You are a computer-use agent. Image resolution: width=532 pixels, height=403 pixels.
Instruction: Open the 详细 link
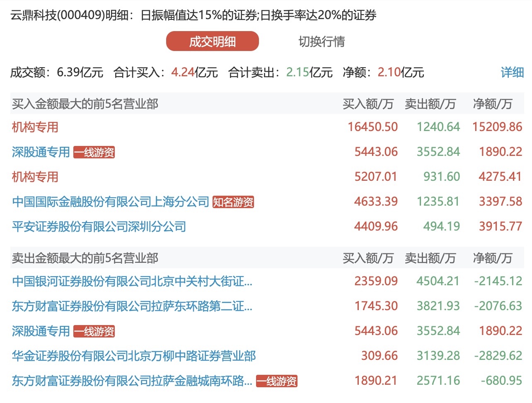(x=512, y=73)
